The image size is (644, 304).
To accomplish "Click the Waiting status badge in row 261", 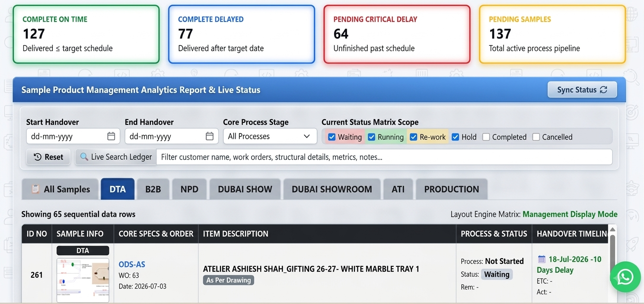I will (497, 274).
